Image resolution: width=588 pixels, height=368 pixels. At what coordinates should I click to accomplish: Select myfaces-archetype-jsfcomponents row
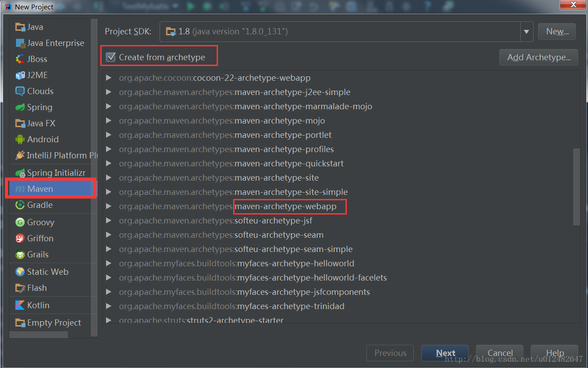pyautogui.click(x=338, y=292)
